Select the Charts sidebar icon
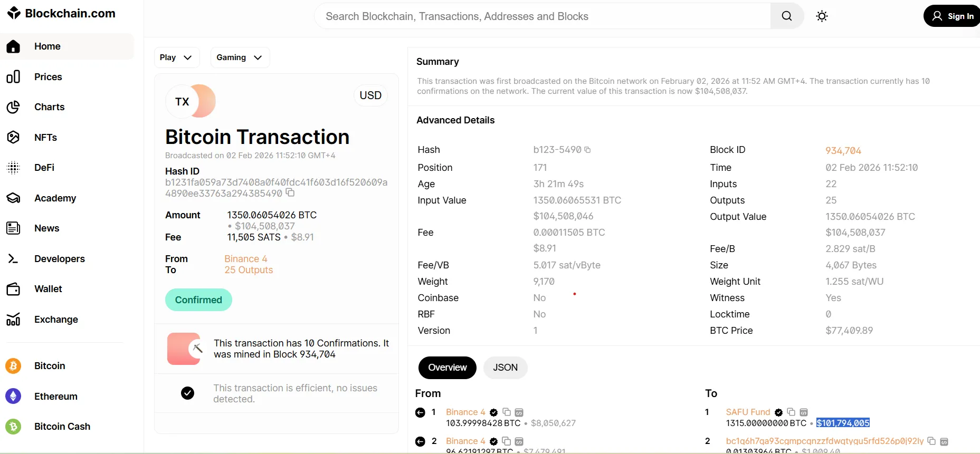The width and height of the screenshot is (980, 454). click(x=13, y=107)
